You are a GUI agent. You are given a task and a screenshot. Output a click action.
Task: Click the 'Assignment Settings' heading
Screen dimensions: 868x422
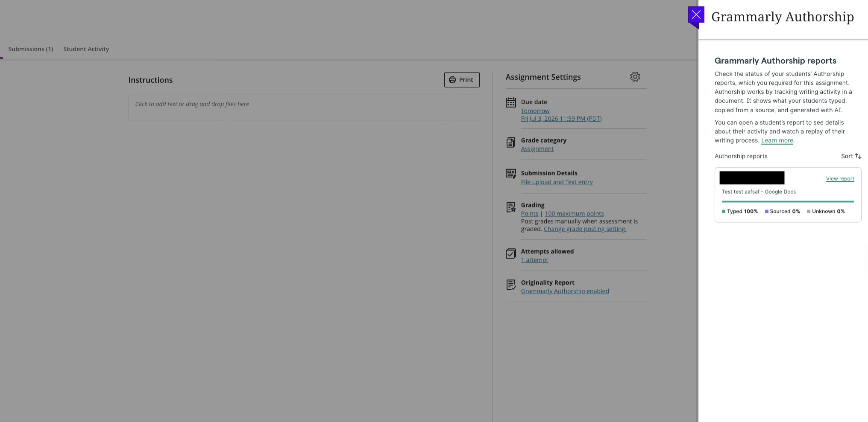pyautogui.click(x=543, y=77)
